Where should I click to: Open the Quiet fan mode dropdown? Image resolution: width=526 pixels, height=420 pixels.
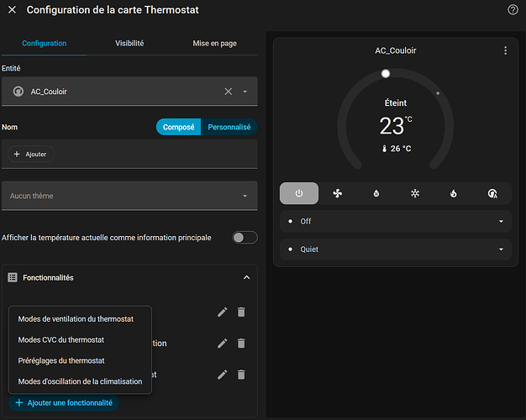396,249
